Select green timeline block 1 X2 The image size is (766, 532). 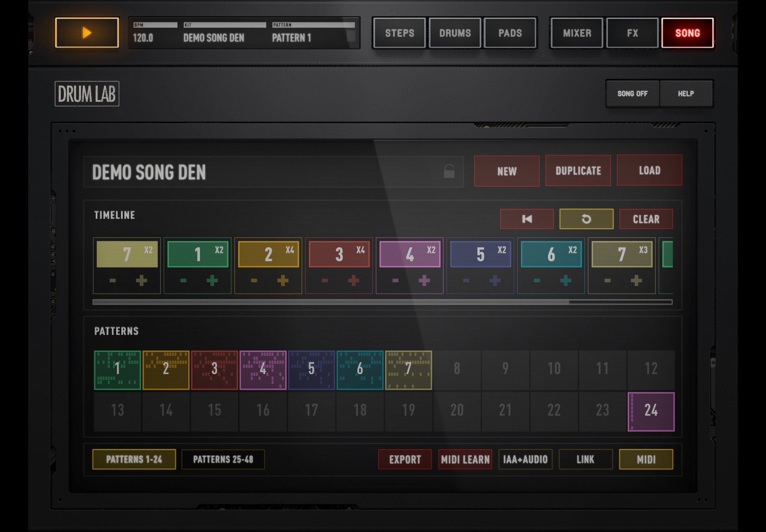(198, 254)
